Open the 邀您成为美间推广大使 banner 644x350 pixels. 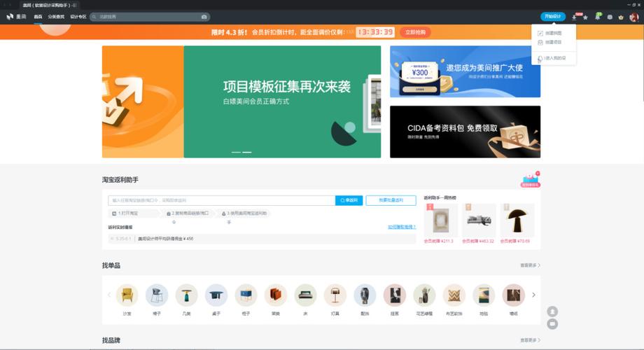click(x=465, y=71)
